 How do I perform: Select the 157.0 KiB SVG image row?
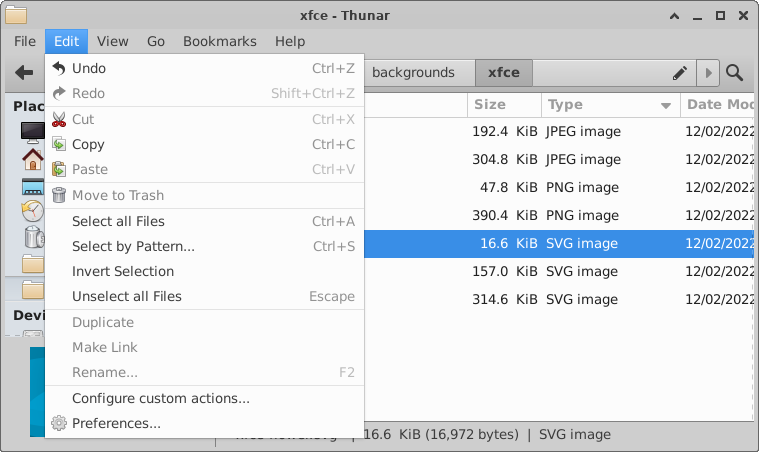point(559,271)
